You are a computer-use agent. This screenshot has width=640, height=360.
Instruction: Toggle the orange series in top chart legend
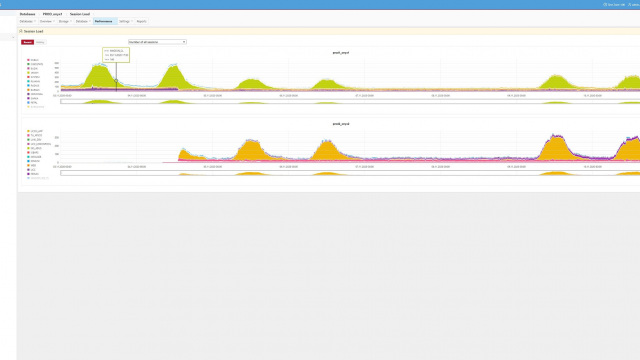click(x=33, y=90)
